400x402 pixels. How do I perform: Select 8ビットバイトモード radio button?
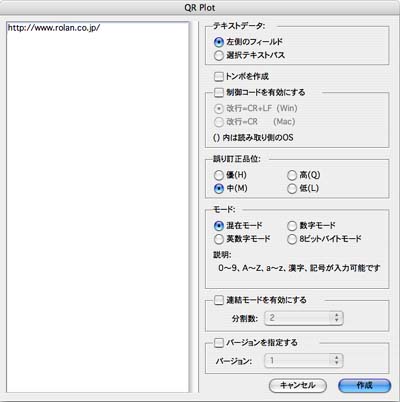292,239
